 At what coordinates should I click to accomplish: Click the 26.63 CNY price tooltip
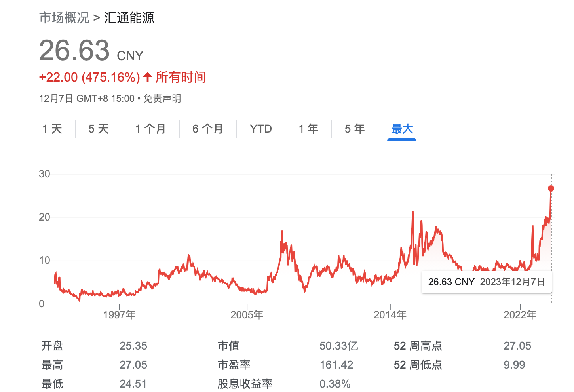tap(487, 282)
